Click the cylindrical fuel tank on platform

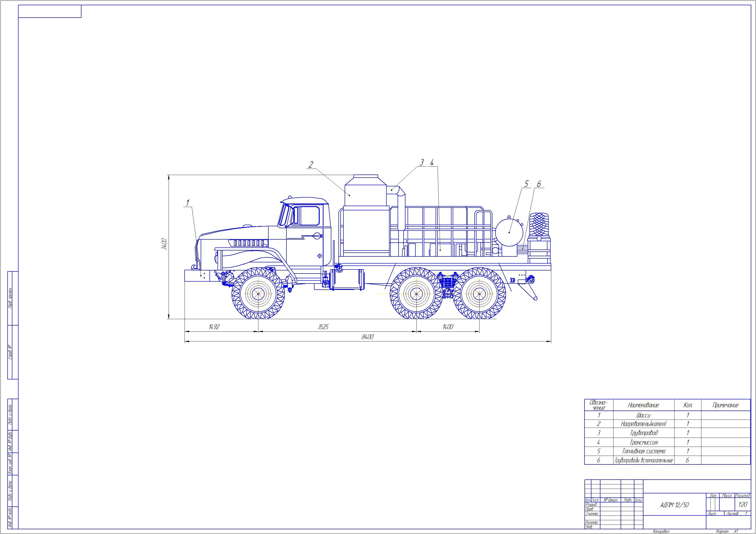coord(509,232)
